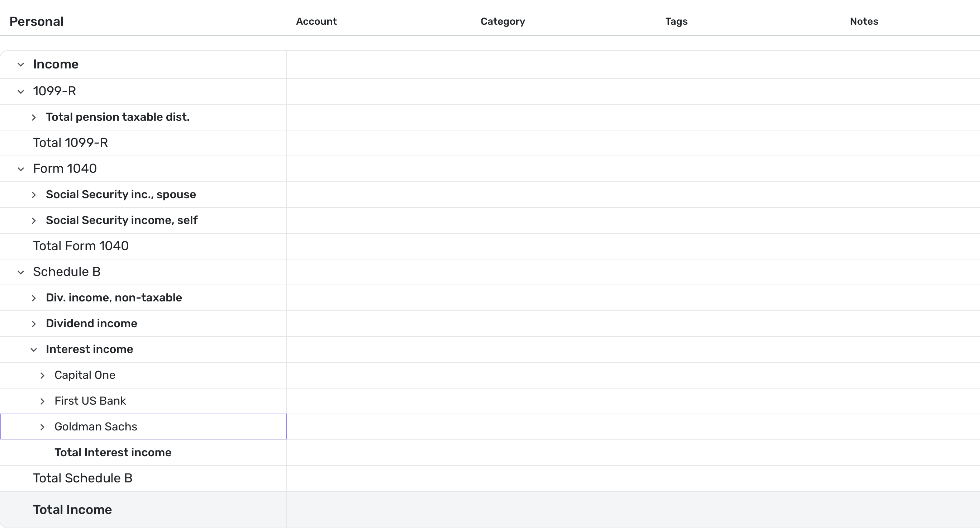980x529 pixels.
Task: Click the Account column header
Action: 317,21
